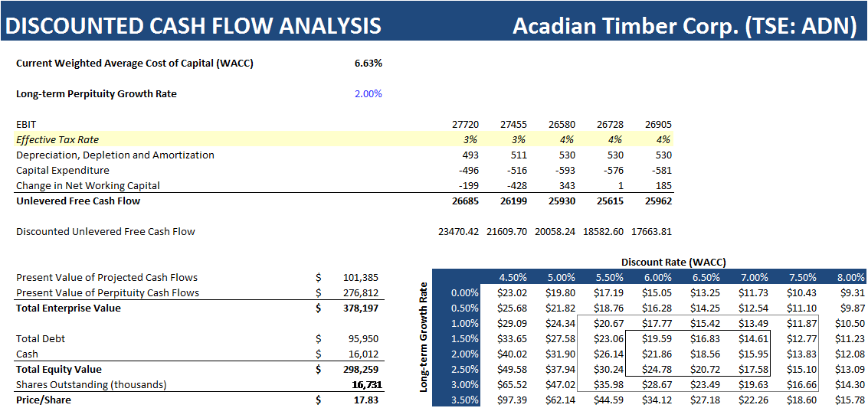Select Net Working Capital change 343
The image size is (868, 408).
568,186
